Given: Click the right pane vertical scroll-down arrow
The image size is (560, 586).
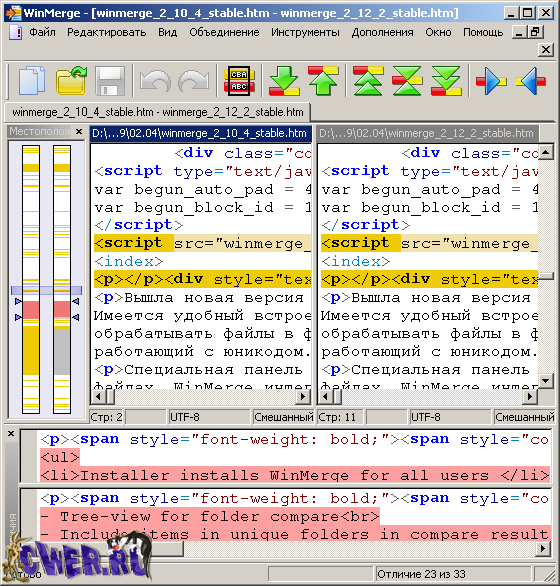Looking at the screenshot, I should point(546,381).
